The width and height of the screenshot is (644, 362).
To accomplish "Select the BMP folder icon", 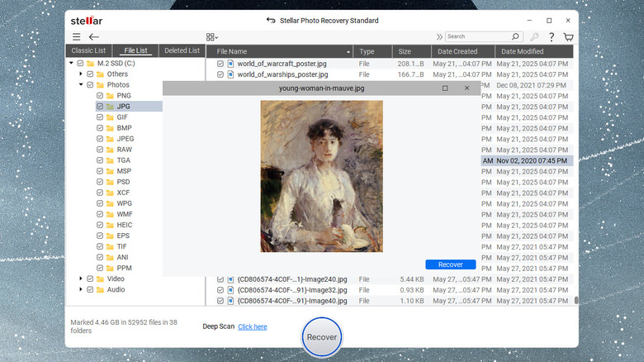I will click(x=110, y=128).
